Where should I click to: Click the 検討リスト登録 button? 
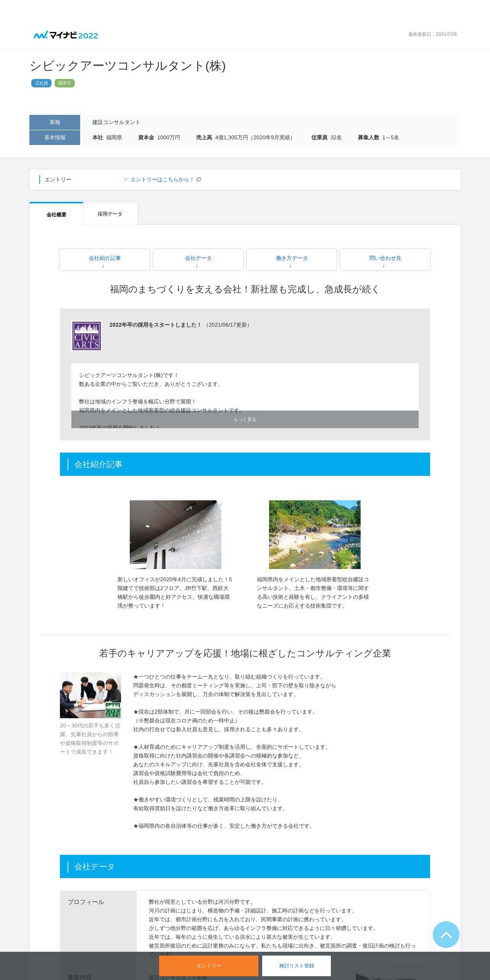pos(297,966)
